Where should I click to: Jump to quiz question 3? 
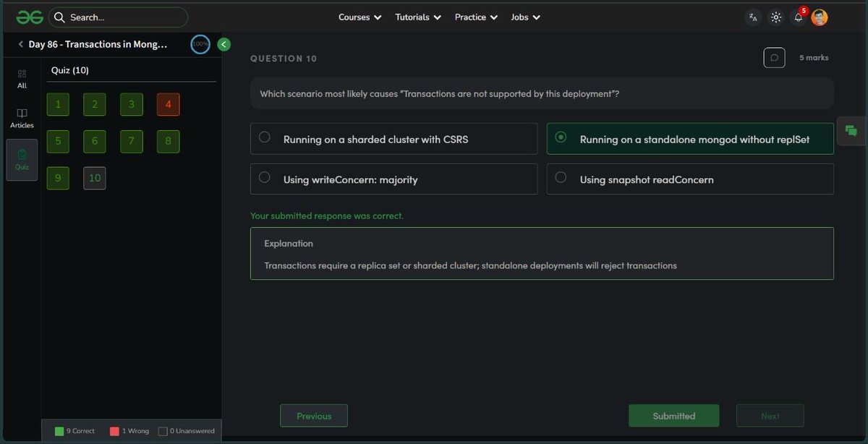pos(132,104)
